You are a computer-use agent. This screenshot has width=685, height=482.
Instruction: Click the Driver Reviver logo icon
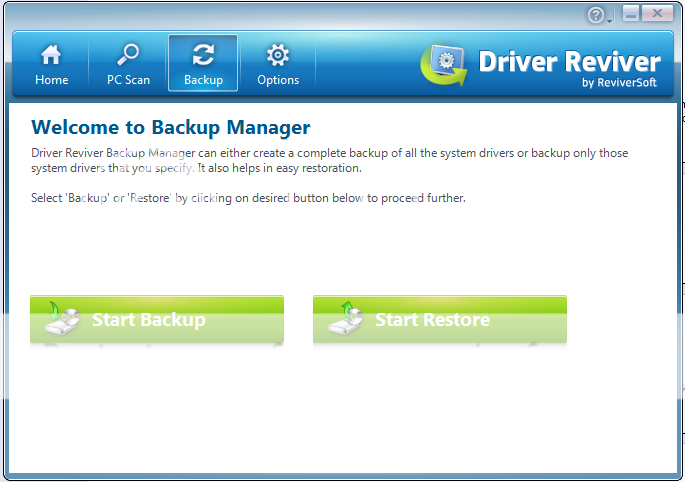pos(444,65)
